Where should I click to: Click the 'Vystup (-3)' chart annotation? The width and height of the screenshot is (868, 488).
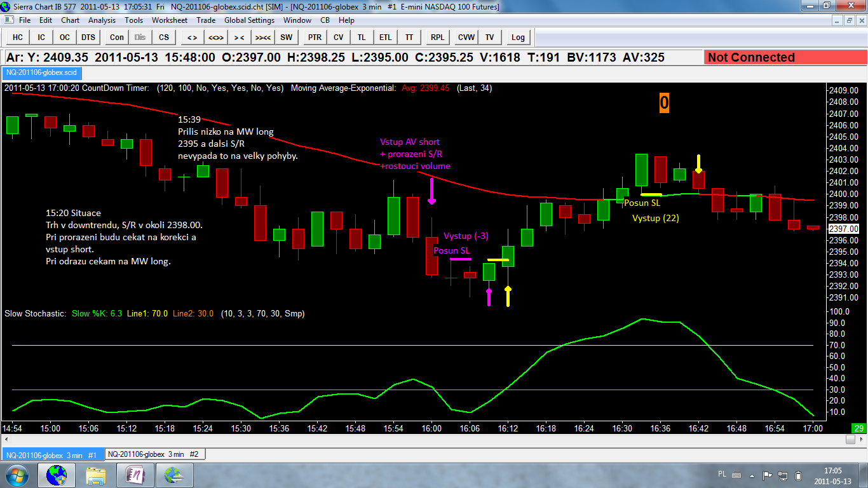click(x=466, y=236)
